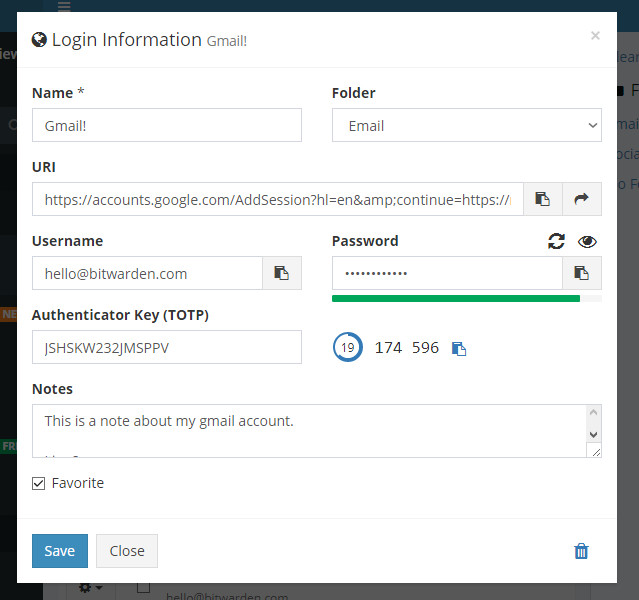
Task: Uncheck the Favorite checkbox
Action: click(x=39, y=483)
